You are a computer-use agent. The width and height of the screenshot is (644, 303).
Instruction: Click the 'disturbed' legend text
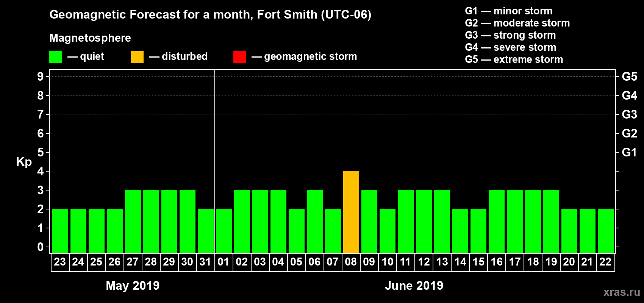184,56
